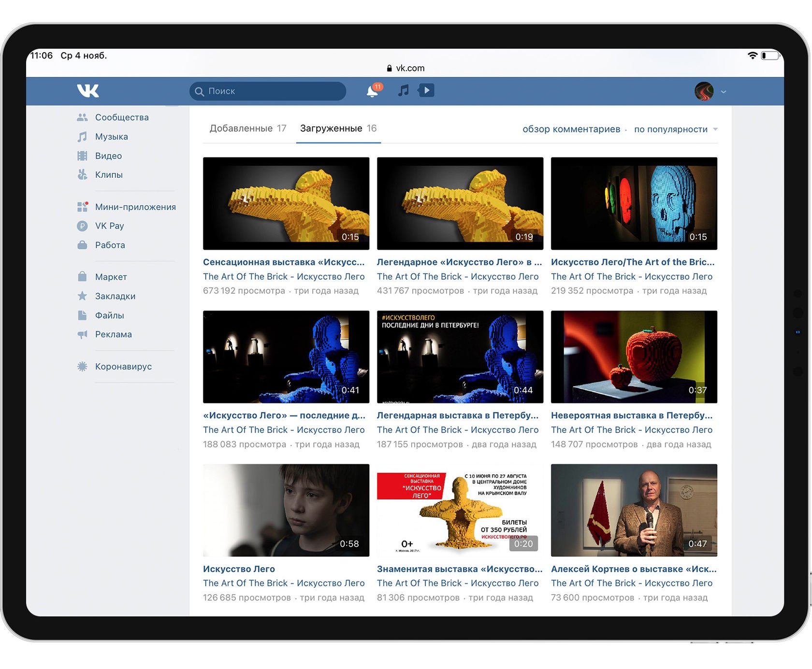Click the 11:06 clock in status bar
The image size is (812, 669).
click(42, 56)
